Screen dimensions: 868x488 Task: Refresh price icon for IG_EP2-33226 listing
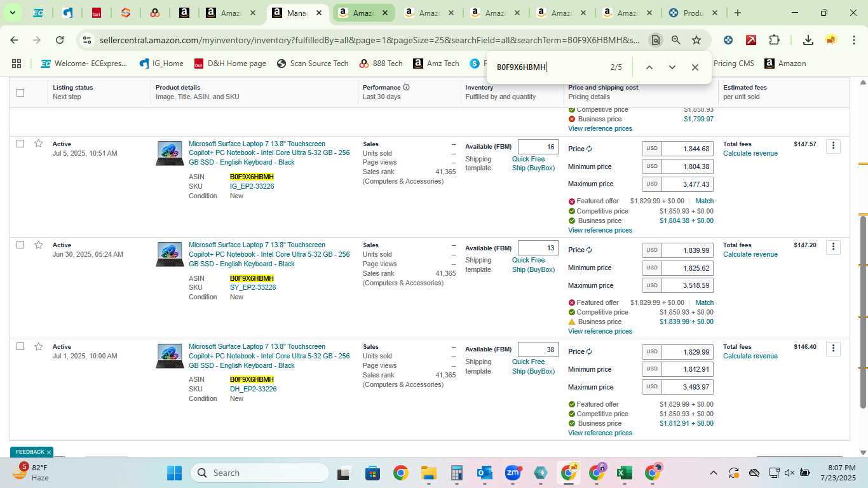click(x=590, y=149)
